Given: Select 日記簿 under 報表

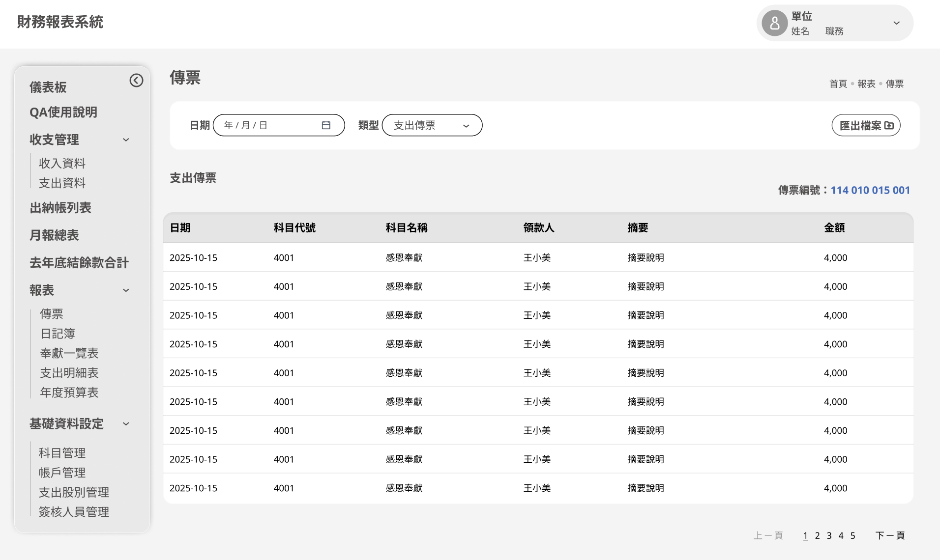Looking at the screenshot, I should [58, 334].
